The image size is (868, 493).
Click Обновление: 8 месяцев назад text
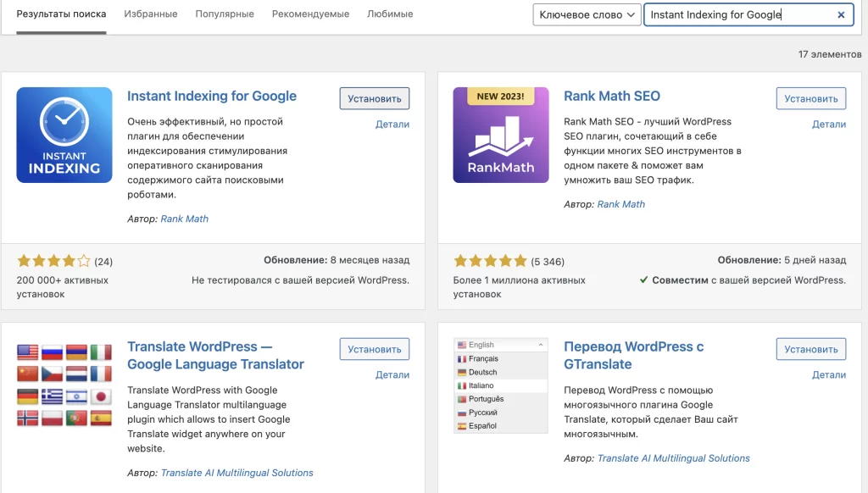(x=337, y=260)
